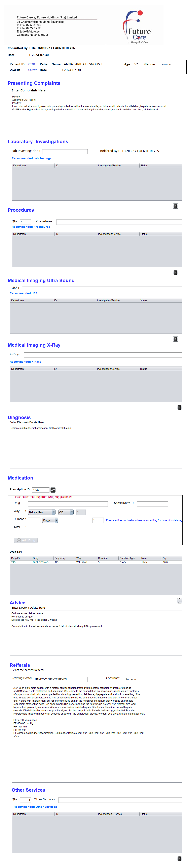
Task: Click the delete icon under Other Services table
Action: coord(179,859)
